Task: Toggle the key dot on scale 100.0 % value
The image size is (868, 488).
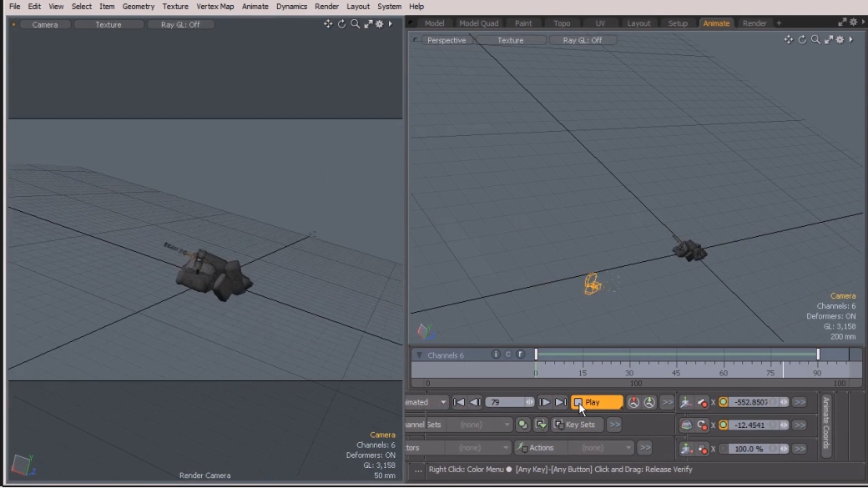Action: (723, 449)
